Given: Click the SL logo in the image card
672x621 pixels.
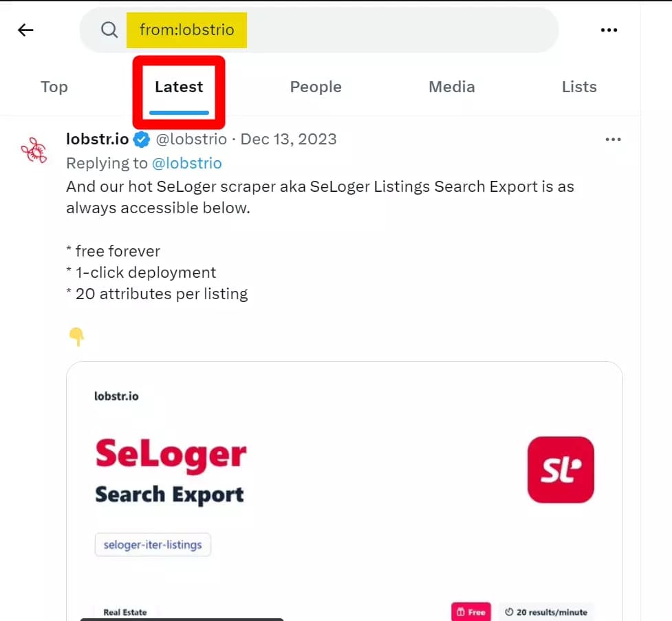Looking at the screenshot, I should pyautogui.click(x=560, y=470).
